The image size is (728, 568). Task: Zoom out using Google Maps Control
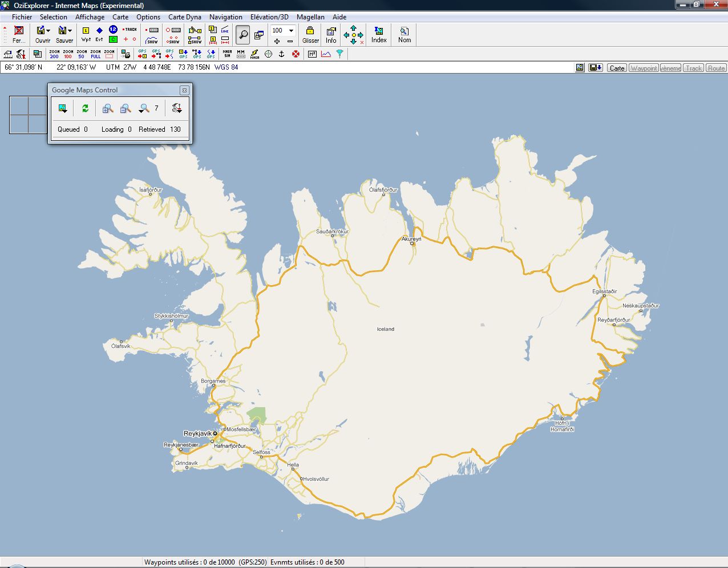point(126,108)
